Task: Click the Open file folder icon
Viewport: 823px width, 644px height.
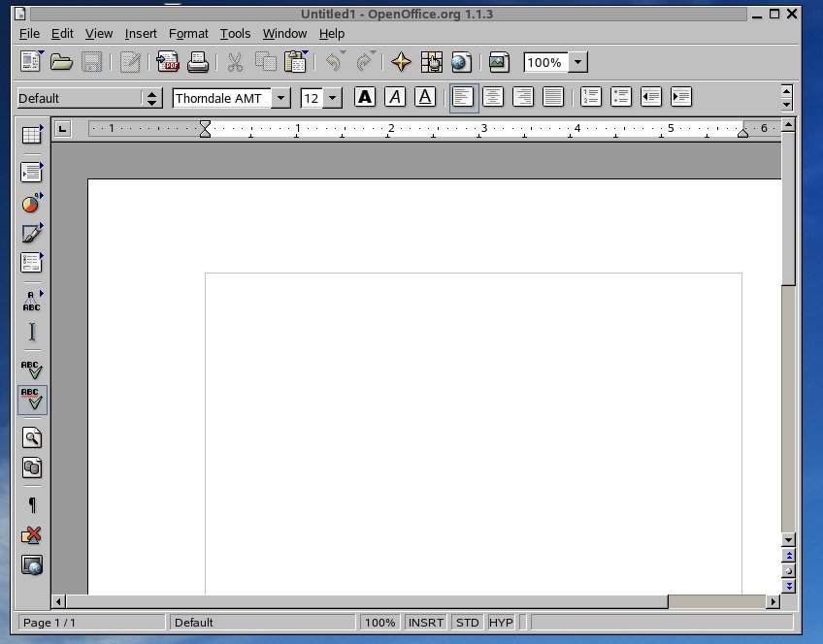Action: tap(61, 62)
